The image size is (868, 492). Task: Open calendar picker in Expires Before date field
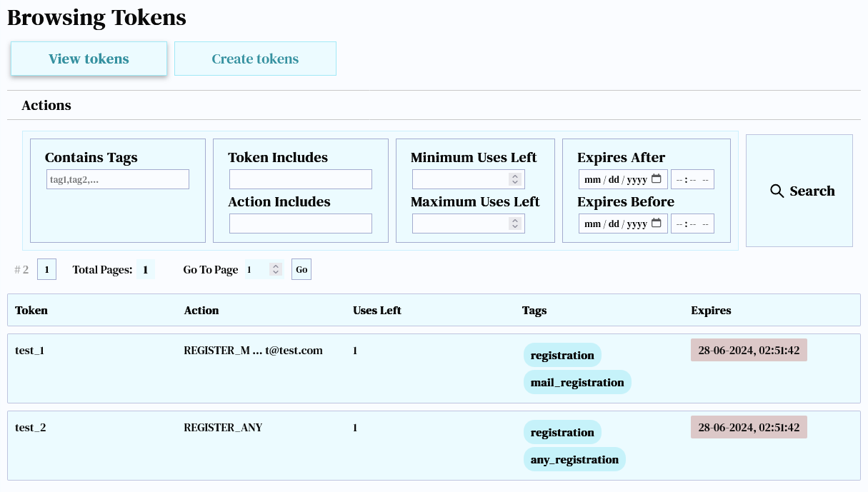[x=657, y=224]
